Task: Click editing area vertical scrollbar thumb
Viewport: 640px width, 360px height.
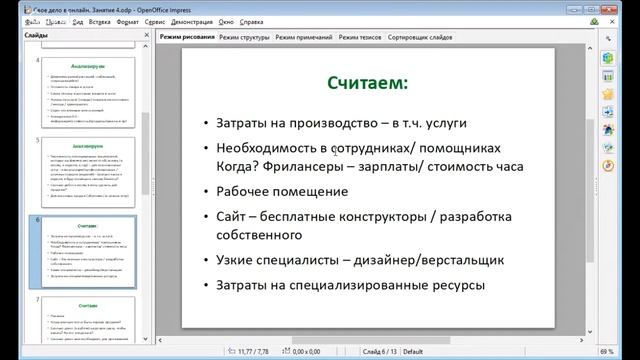Action: tap(590, 191)
